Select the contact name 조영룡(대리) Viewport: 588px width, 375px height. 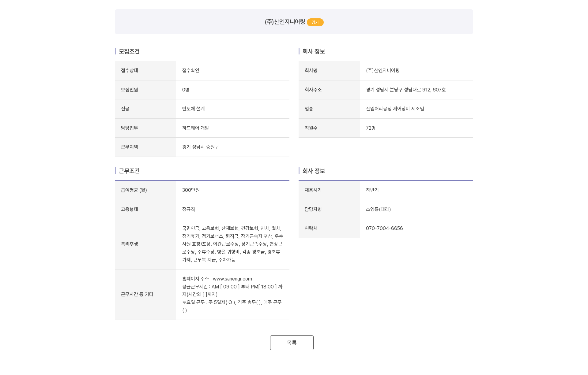[378, 209]
